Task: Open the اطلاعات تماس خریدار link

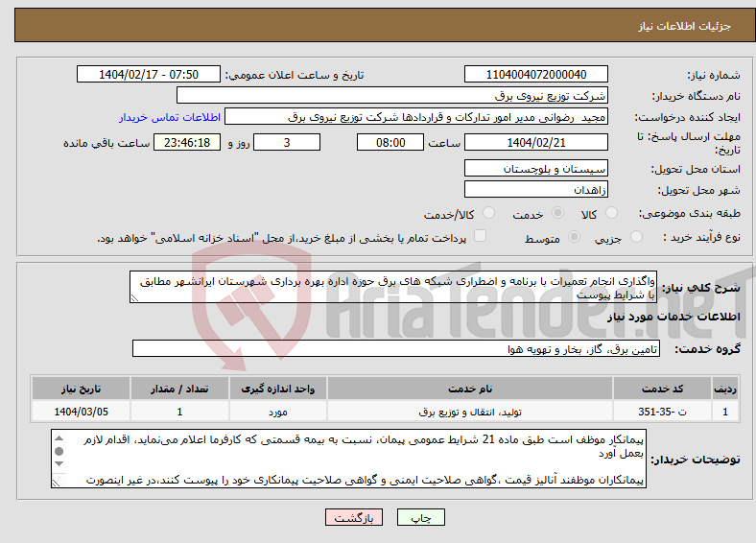Action: pyautogui.click(x=170, y=117)
